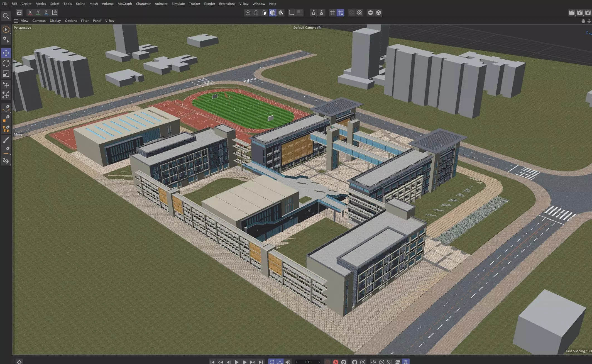Select the Paint brush tool
Screen dimensions: 592x364
[x=6, y=140]
